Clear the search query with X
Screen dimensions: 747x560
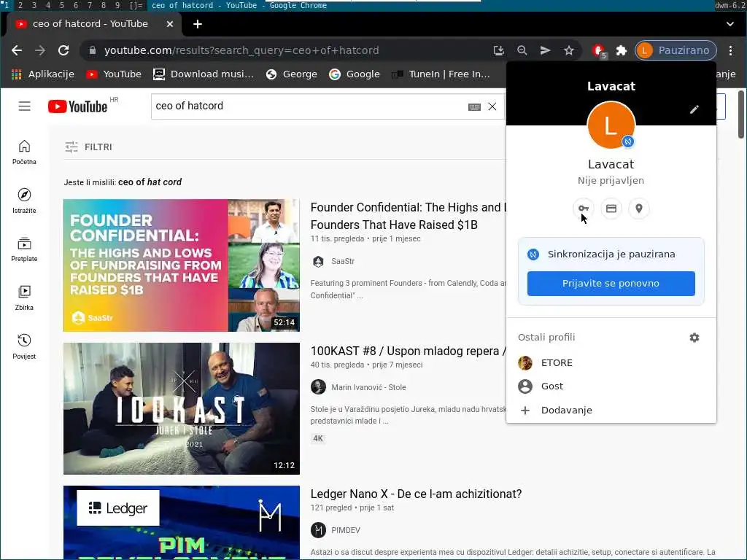(x=492, y=106)
